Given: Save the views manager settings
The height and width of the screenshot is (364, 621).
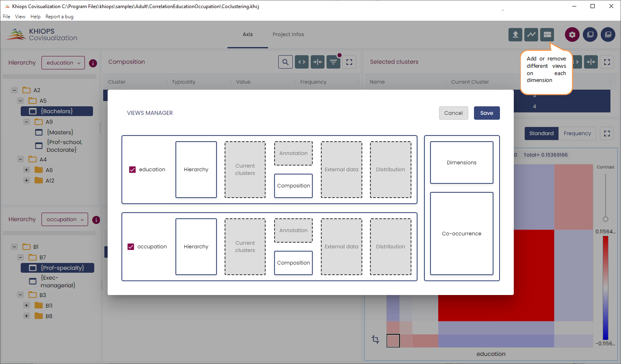Looking at the screenshot, I should pos(487,113).
